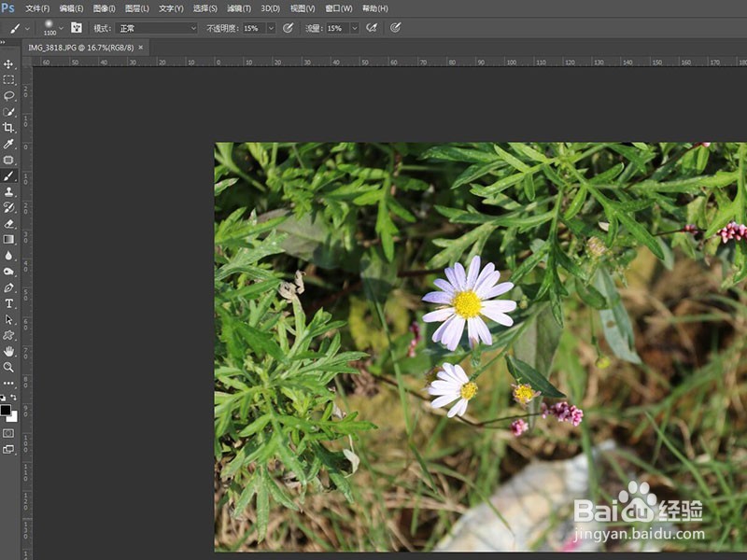Select the Gradient tool
Viewport: 747px width, 560px height.
[x=8, y=240]
